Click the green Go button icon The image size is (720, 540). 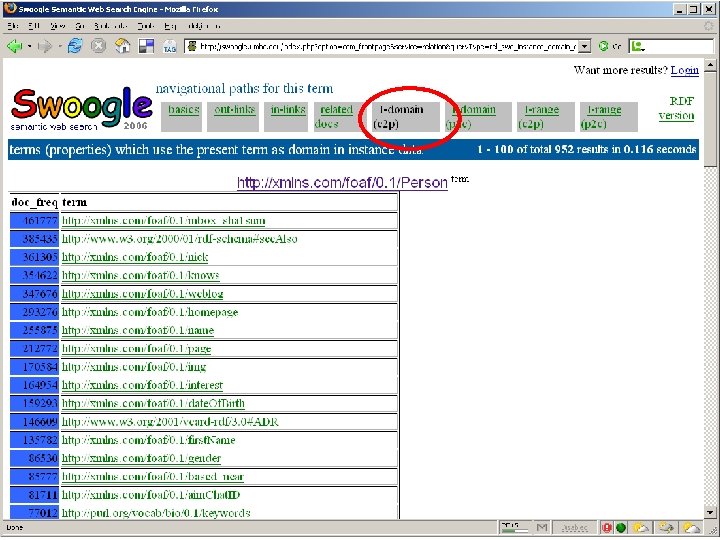(604, 46)
